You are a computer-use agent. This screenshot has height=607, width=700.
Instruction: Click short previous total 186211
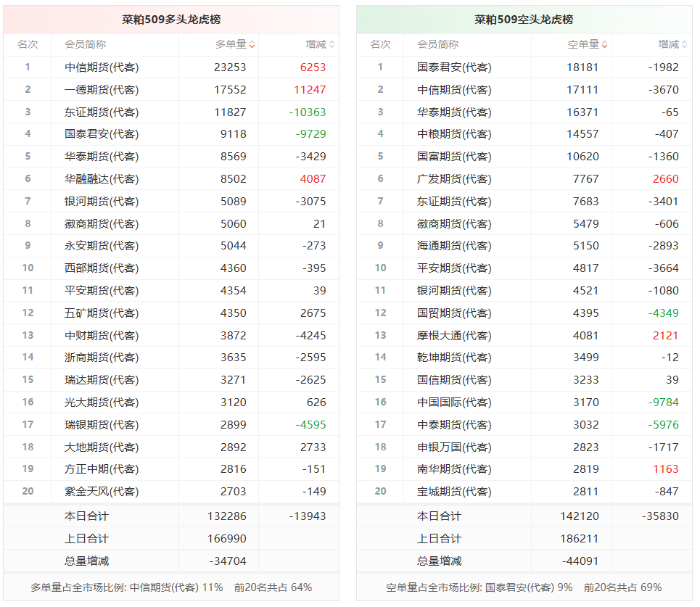click(x=580, y=539)
